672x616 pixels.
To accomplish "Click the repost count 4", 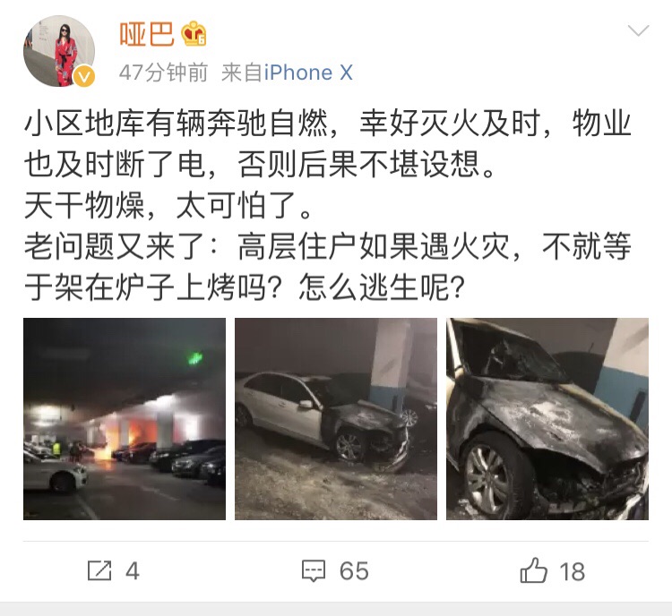I will coord(133,571).
